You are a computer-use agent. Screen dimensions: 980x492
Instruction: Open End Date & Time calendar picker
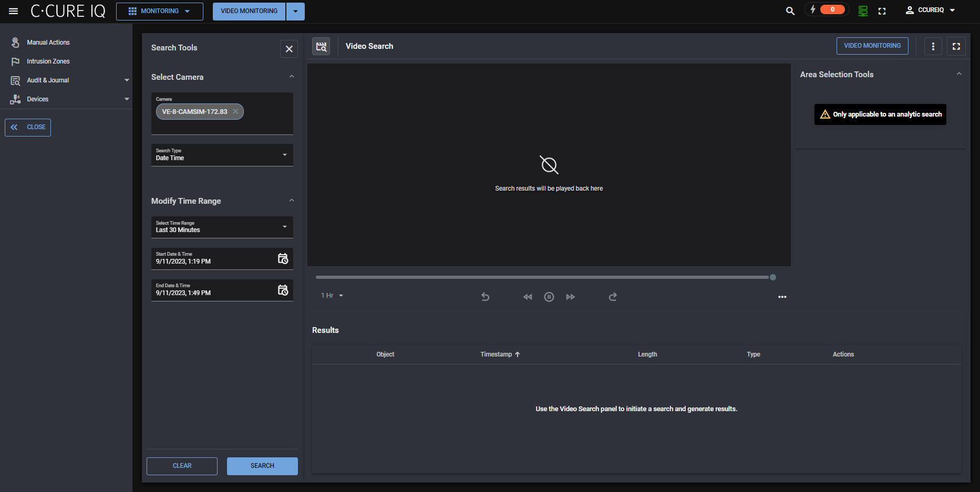point(283,290)
